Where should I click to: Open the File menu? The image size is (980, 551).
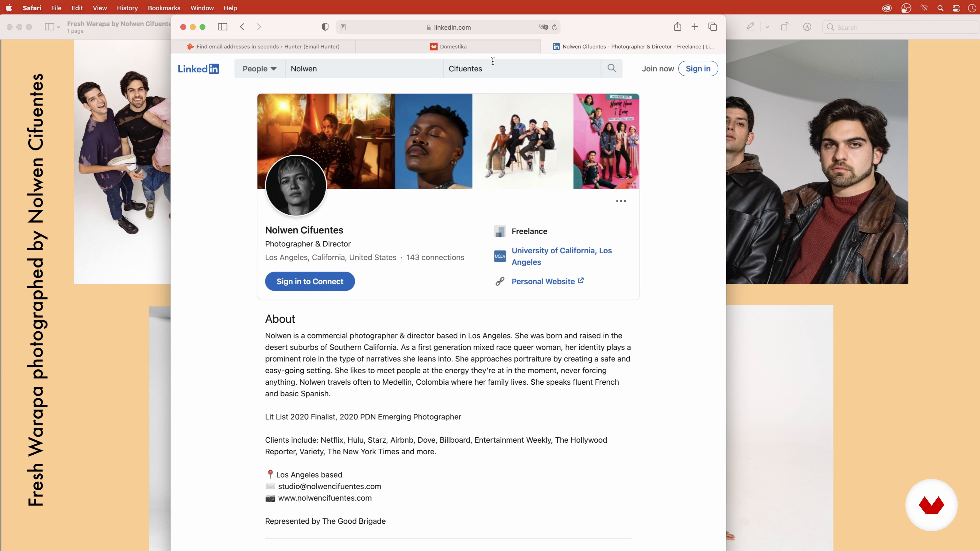[x=56, y=8]
